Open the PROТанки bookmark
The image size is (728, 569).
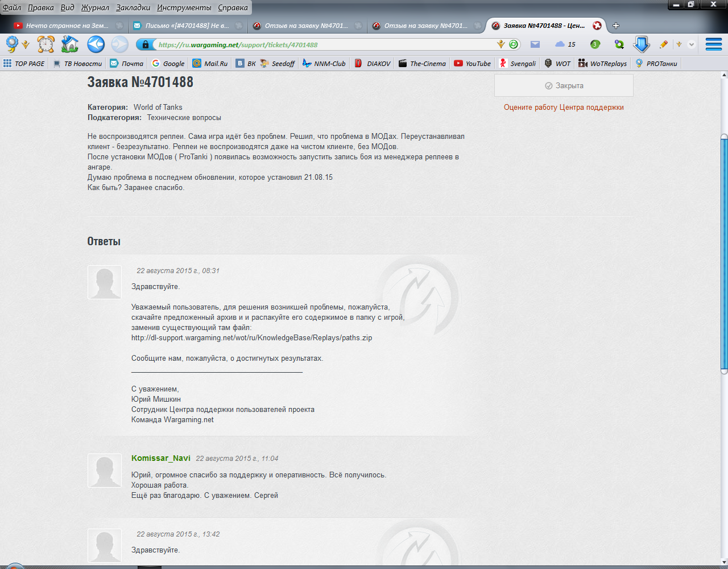point(656,64)
